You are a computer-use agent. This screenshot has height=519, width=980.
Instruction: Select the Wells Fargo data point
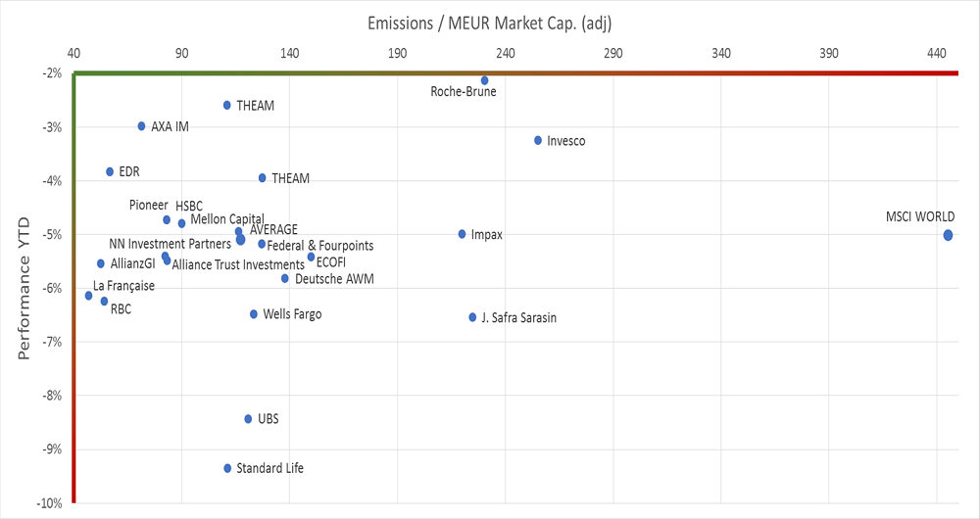click(x=254, y=314)
